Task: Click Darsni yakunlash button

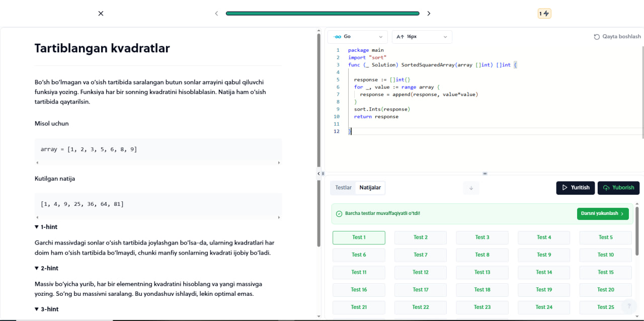Action: pyautogui.click(x=603, y=214)
